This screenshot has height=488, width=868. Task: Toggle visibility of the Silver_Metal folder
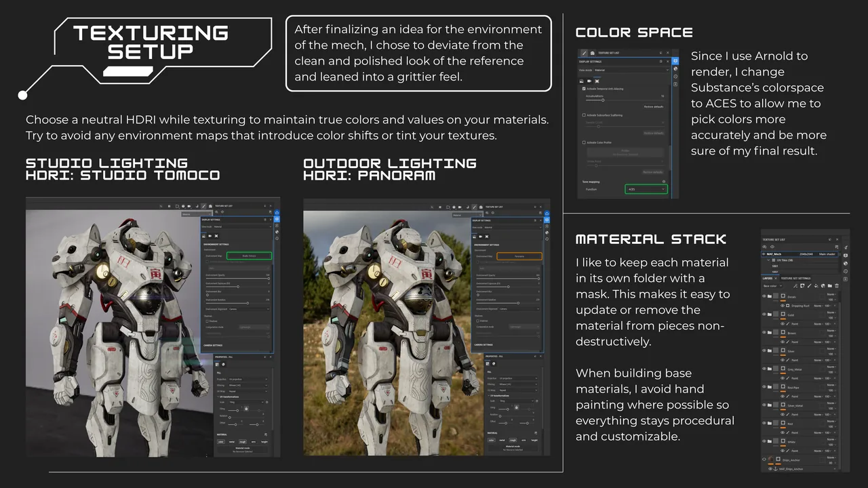[x=764, y=405]
